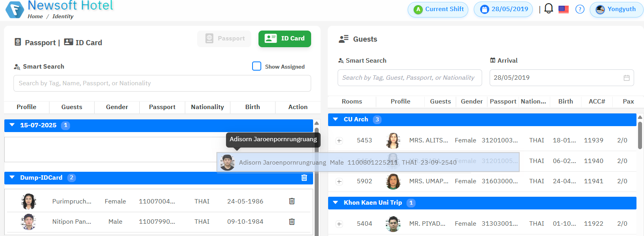644x236 pixels.
Task: Go to Home breadcrumb link
Action: click(x=35, y=16)
